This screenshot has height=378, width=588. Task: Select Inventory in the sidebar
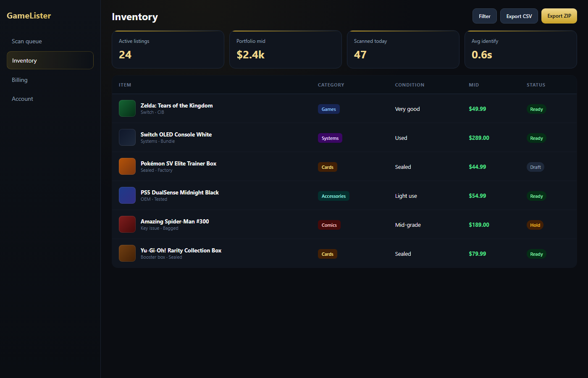click(50, 60)
